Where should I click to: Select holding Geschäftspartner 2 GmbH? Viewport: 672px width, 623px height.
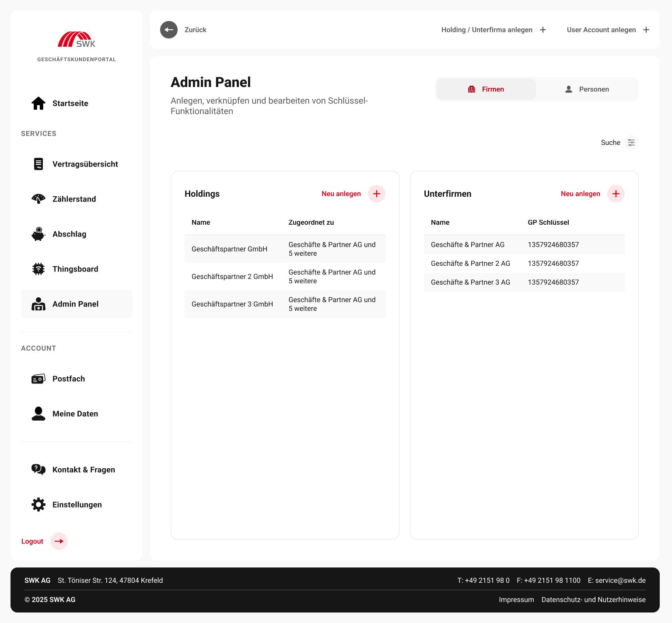click(285, 276)
